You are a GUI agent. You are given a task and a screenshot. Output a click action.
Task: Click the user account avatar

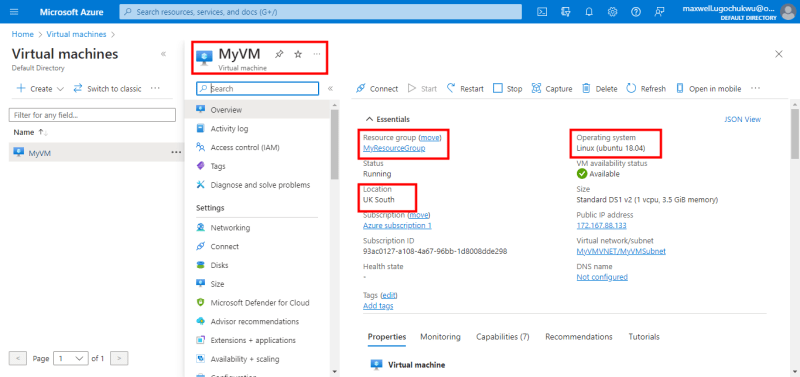(x=788, y=12)
